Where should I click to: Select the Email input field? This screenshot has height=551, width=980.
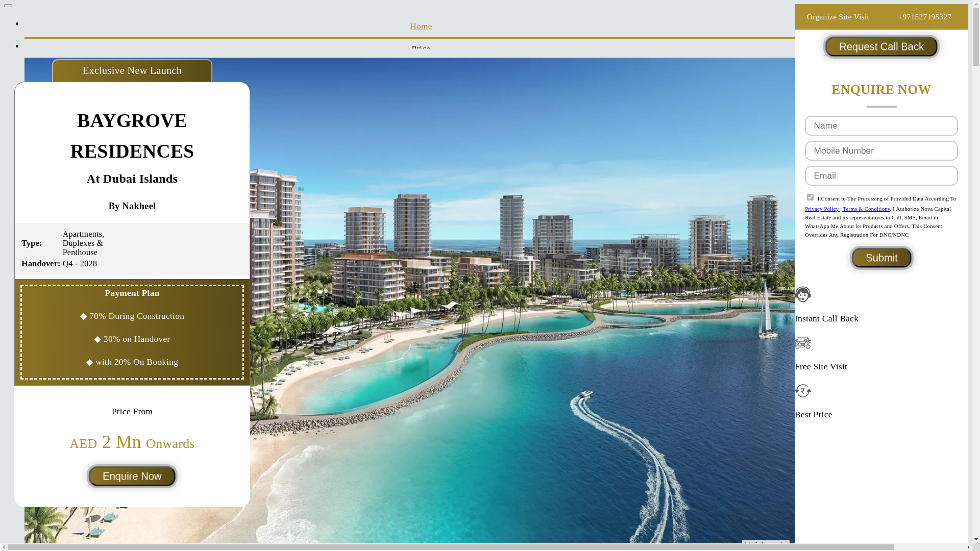[881, 176]
